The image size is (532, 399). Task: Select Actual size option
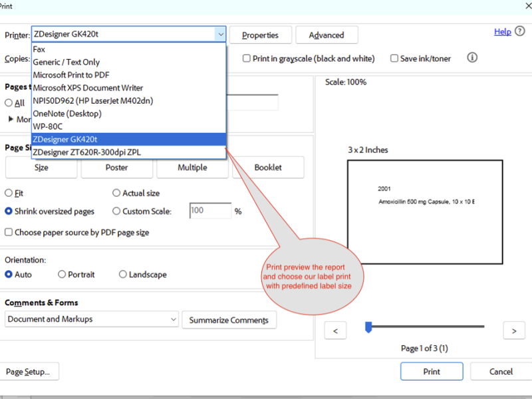(x=116, y=193)
